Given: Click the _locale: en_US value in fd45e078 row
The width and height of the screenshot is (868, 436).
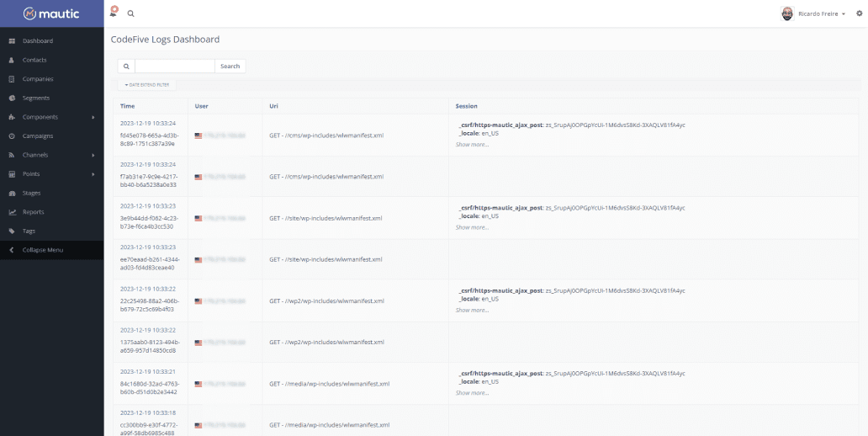Looking at the screenshot, I should pyautogui.click(x=479, y=134).
